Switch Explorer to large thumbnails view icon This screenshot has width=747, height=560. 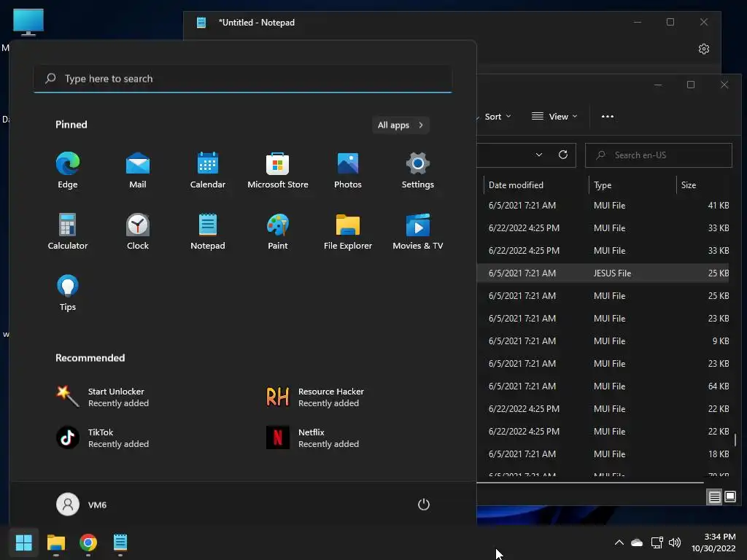click(x=729, y=497)
